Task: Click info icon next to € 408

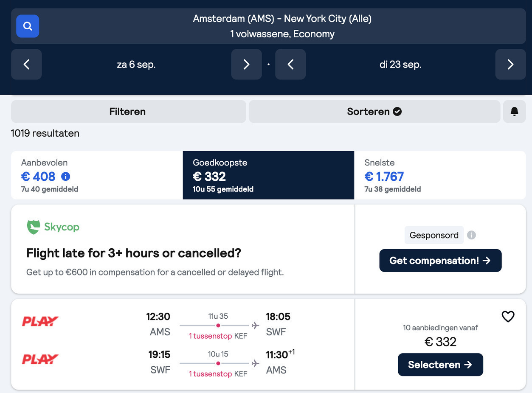Action: [65, 176]
